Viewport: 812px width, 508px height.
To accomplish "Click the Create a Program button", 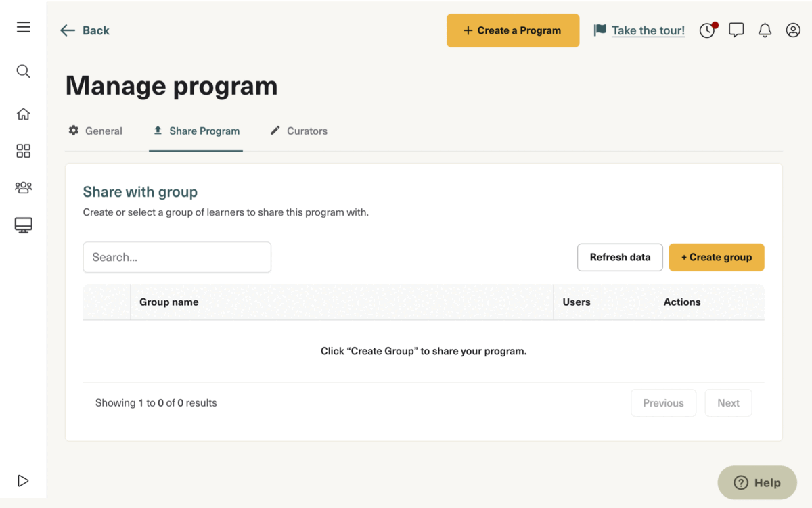I will tap(513, 30).
